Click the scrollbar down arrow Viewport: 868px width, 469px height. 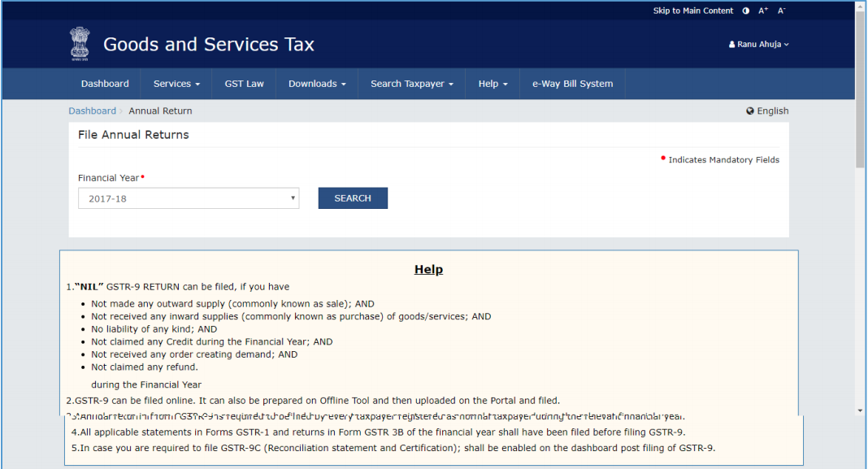coord(860,410)
